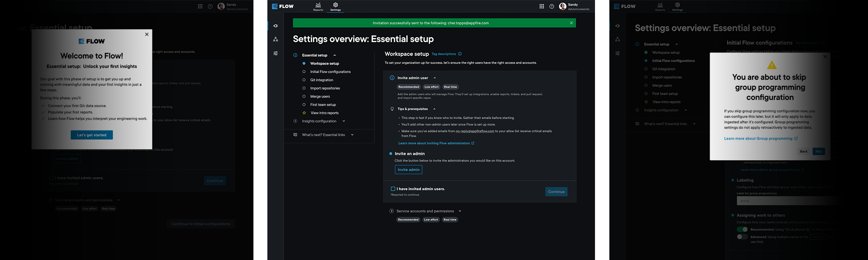The image size is (868, 260).
Task: Click Back in the skip dialog
Action: [x=804, y=152]
